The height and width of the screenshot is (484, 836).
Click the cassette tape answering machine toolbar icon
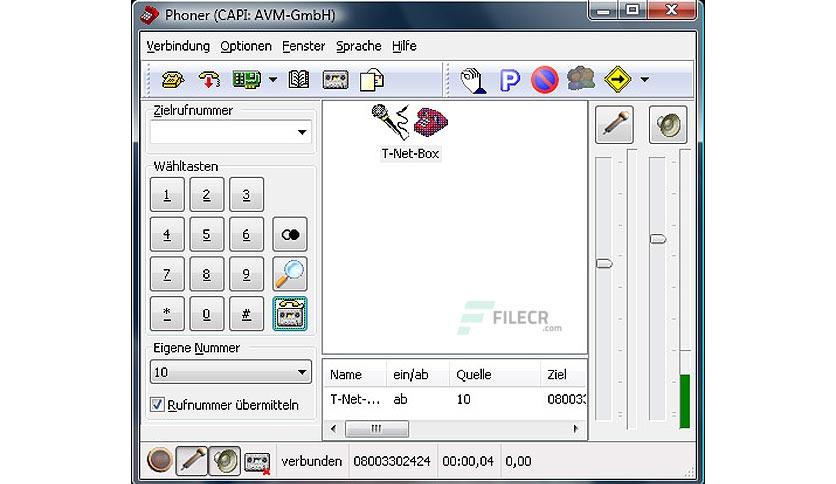(335, 80)
